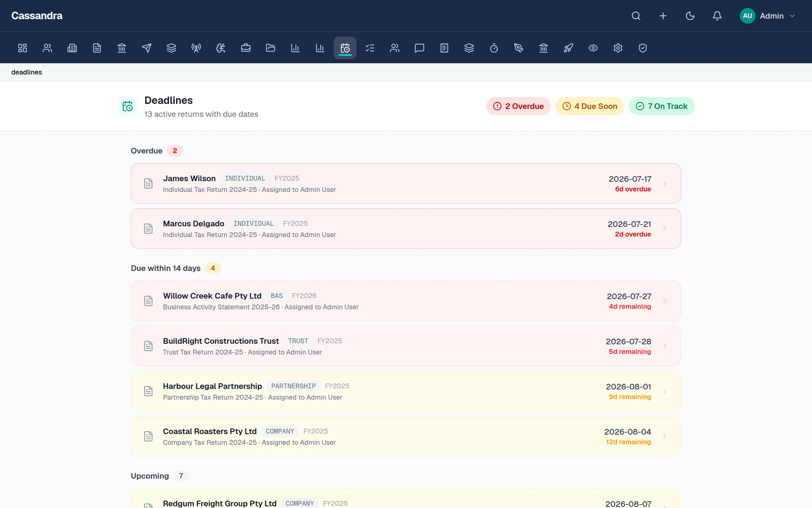The image size is (812, 508).
Task: Expand the Admin user menu chevron
Action: coord(792,16)
